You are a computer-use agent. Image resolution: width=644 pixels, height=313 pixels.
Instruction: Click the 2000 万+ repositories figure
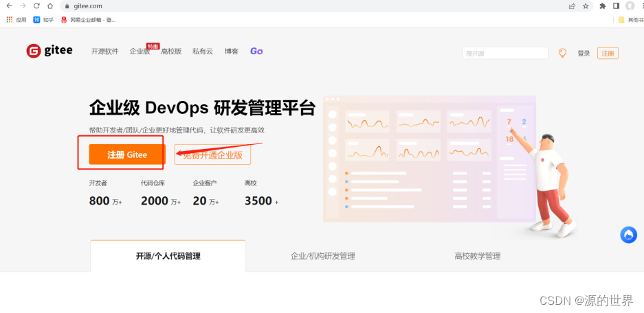(x=161, y=201)
